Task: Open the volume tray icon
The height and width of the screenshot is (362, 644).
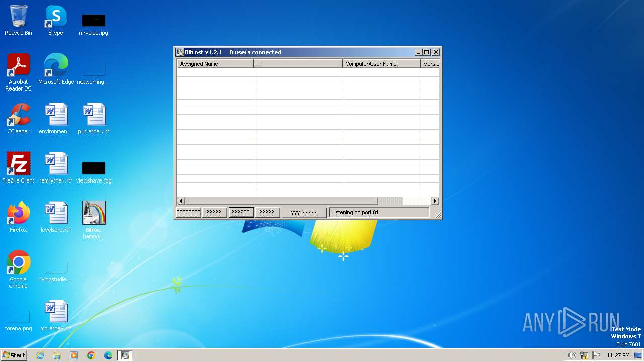Action: (572, 355)
